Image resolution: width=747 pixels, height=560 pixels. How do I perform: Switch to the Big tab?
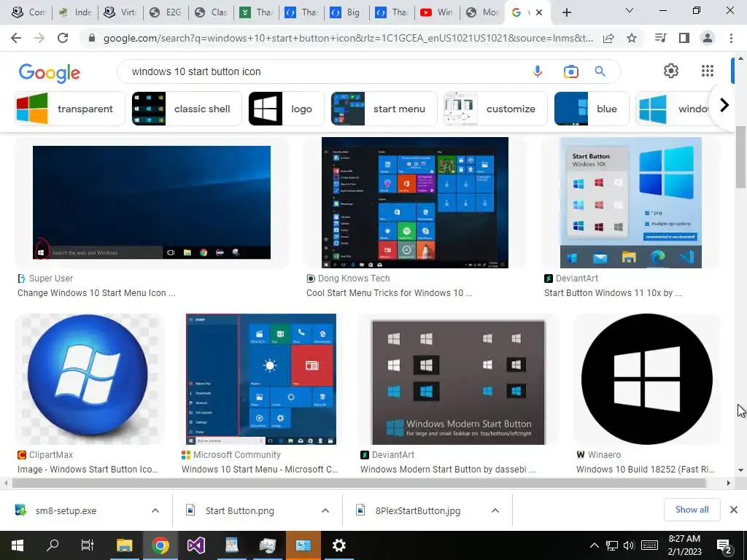click(347, 12)
